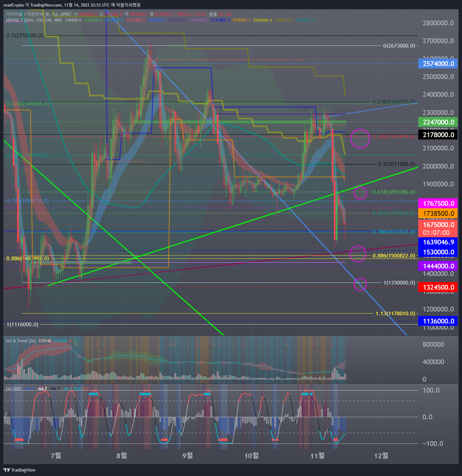The height and width of the screenshot is (476, 462).
Task: Click the orange 1738500.0 price label
Action: (x=438, y=213)
